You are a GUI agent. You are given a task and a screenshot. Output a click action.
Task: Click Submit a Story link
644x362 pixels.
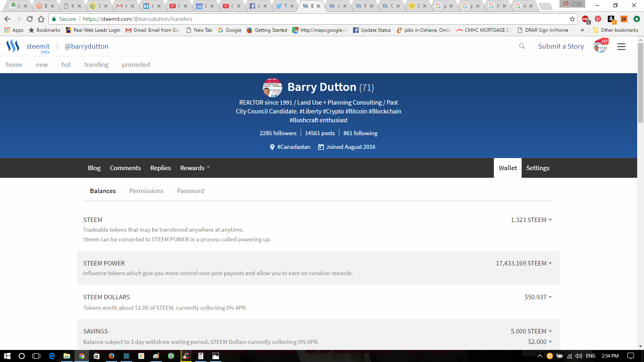click(x=561, y=46)
